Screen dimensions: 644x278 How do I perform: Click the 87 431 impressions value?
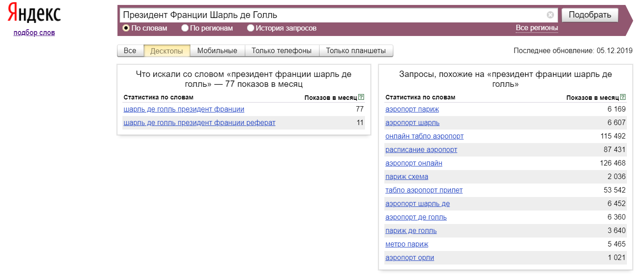615,149
